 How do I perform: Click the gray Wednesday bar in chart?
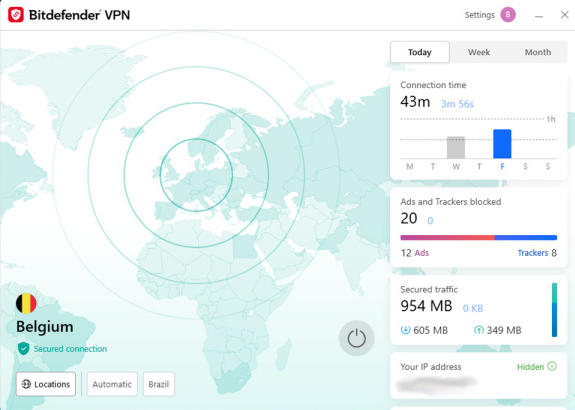[x=456, y=147]
